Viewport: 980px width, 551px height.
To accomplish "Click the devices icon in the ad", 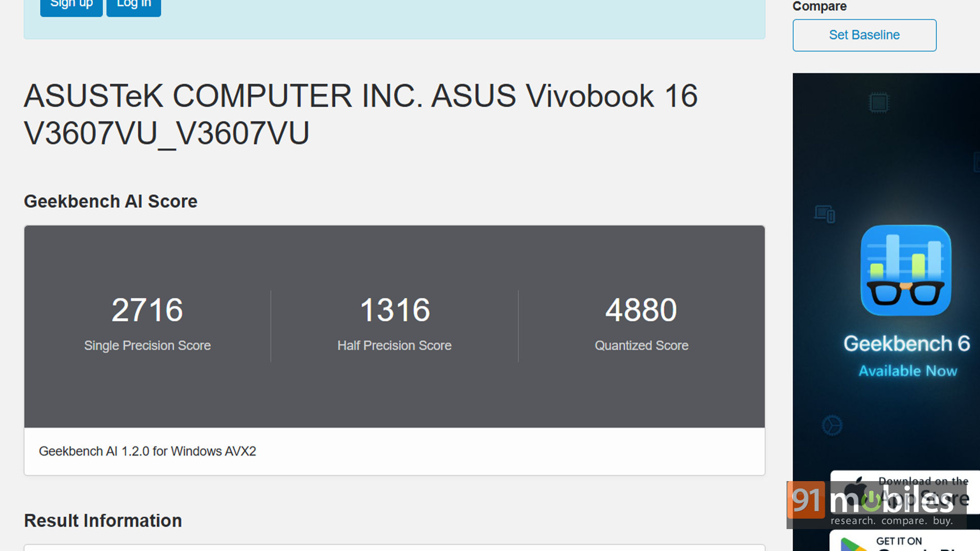I will 825,214.
